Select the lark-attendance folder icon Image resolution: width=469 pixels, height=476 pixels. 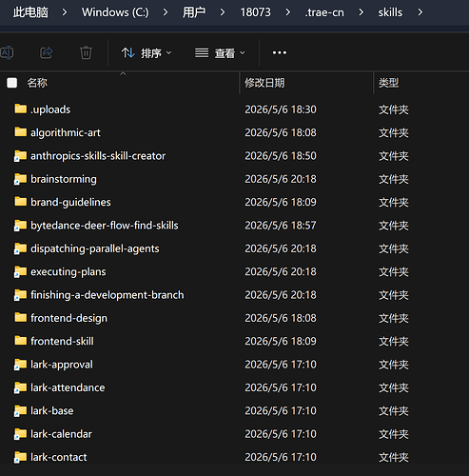pyautogui.click(x=21, y=387)
